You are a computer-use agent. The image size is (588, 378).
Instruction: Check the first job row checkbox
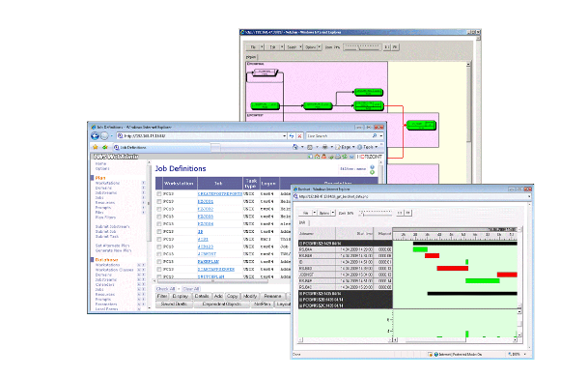tap(159, 194)
